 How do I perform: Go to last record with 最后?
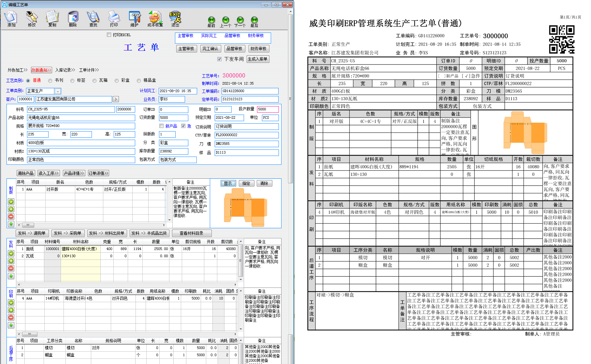(254, 22)
